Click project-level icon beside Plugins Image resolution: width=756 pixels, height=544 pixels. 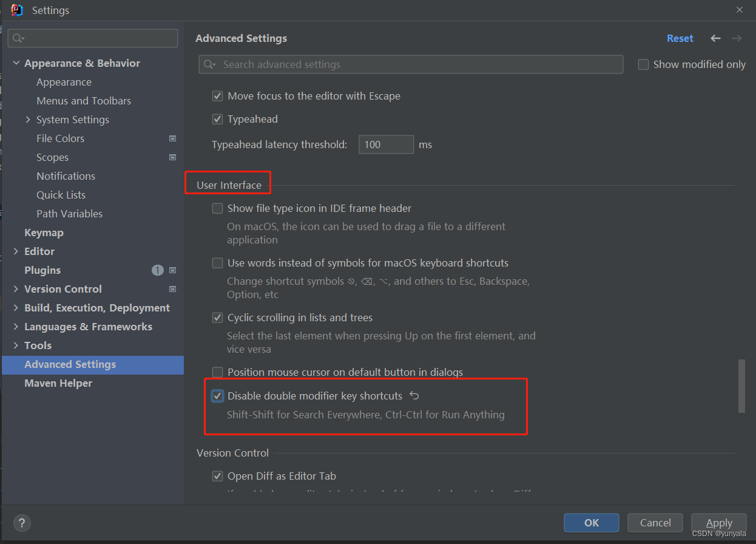(172, 270)
